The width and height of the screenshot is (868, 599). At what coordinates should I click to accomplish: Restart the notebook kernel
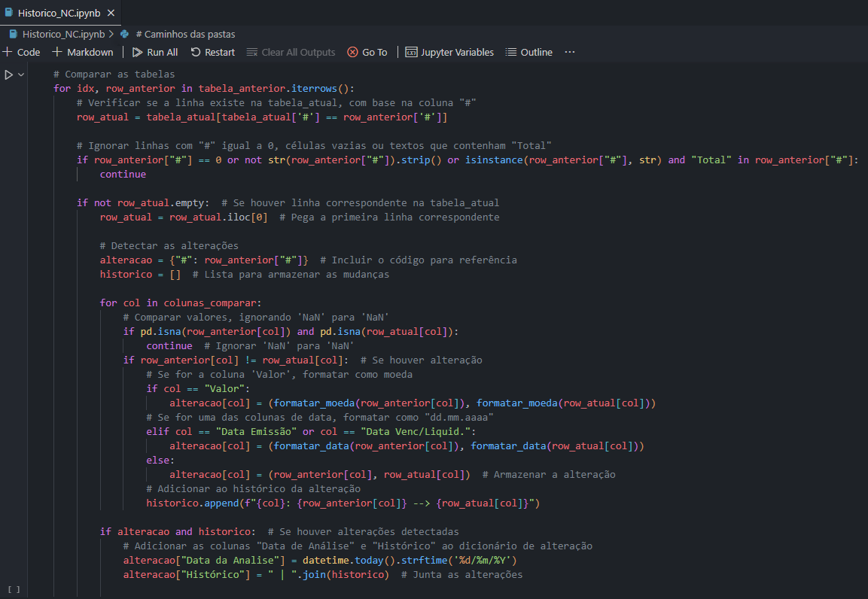(x=212, y=52)
